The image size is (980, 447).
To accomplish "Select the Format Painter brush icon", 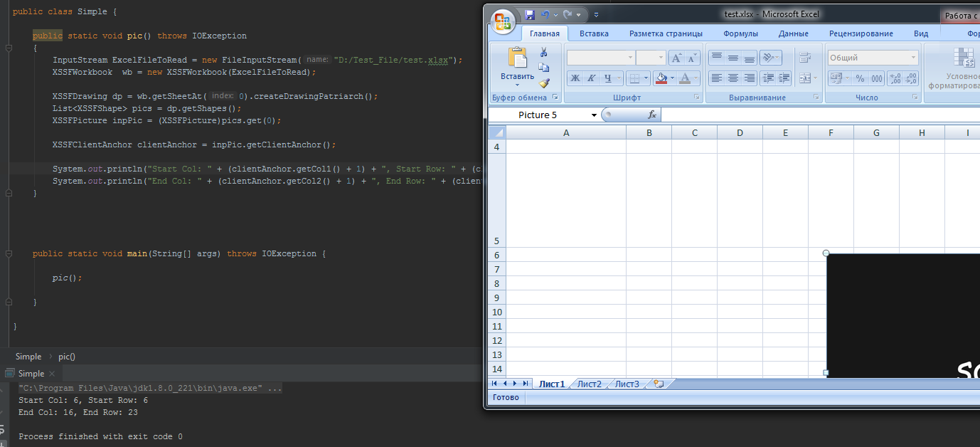I will pyautogui.click(x=544, y=83).
